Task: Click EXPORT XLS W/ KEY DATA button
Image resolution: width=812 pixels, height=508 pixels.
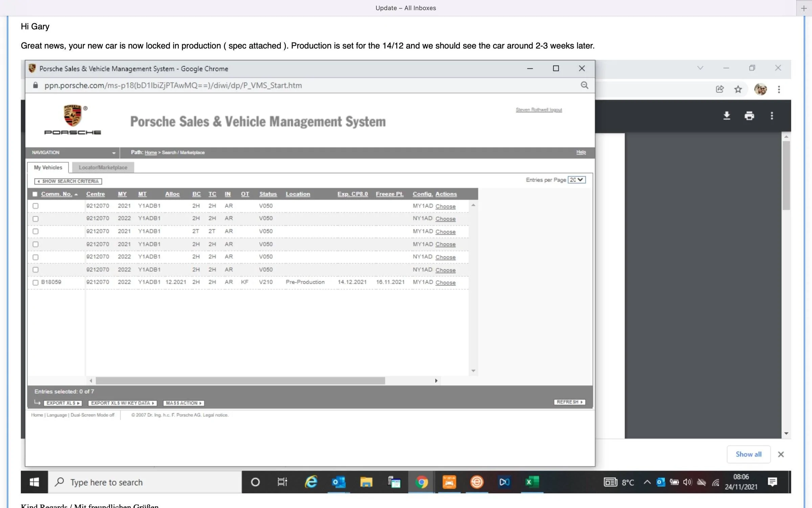Action: [x=122, y=403]
